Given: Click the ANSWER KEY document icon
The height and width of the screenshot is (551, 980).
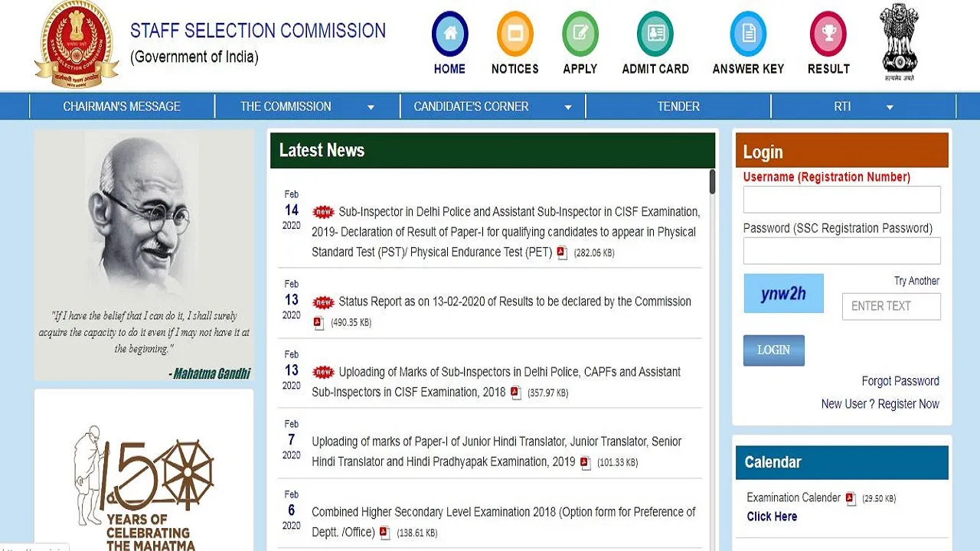Looking at the screenshot, I should (748, 34).
